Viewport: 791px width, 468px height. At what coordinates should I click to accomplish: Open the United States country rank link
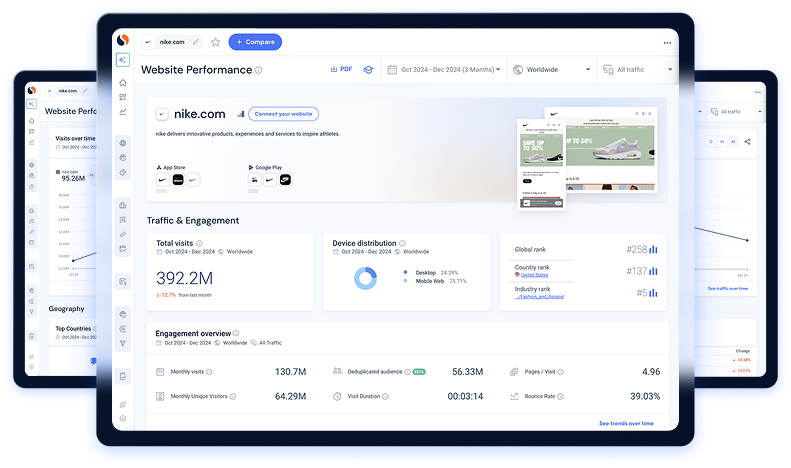tap(534, 275)
